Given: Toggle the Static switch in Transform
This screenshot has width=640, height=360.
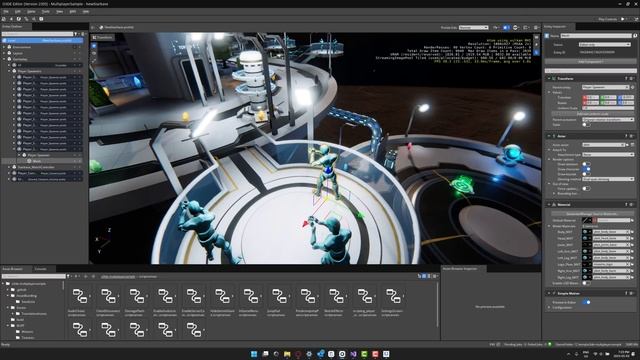Looking at the screenshot, I should point(586,125).
